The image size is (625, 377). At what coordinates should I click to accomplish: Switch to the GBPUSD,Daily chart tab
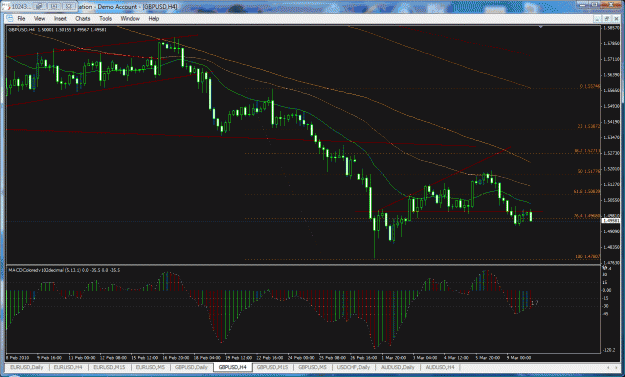pos(191,367)
